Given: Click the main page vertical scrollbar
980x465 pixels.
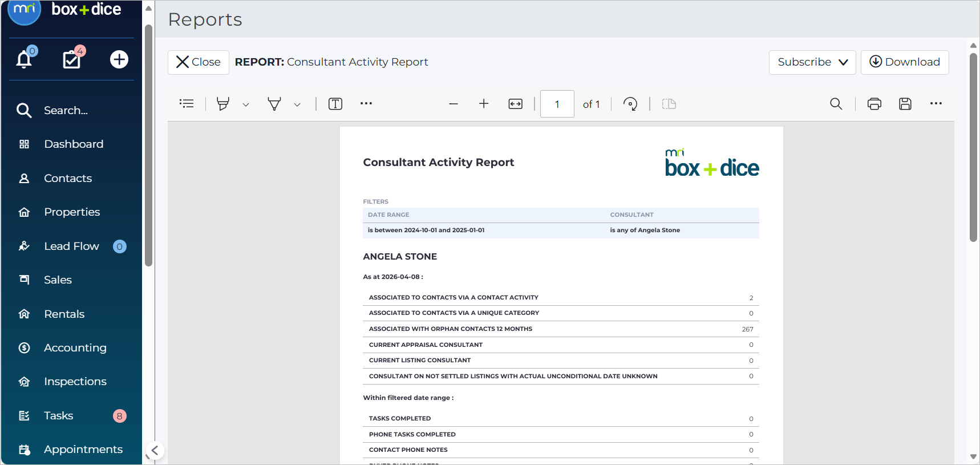Looking at the screenshot, I should (973, 147).
